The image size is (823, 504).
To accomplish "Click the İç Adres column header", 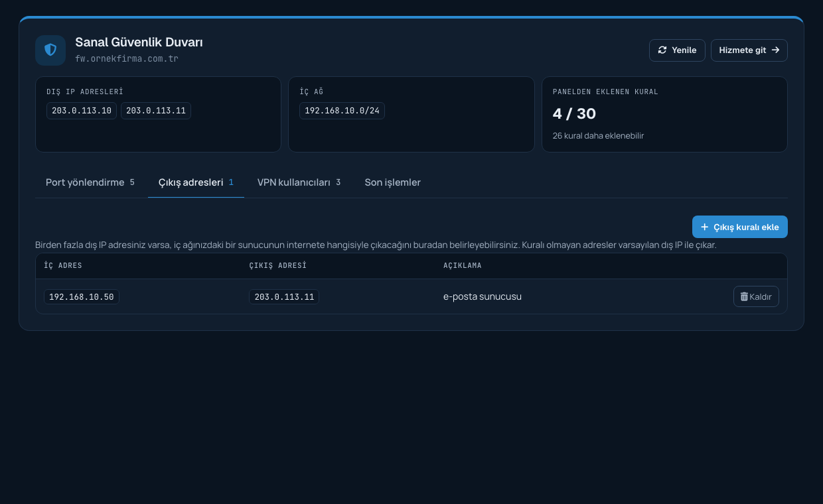I will coord(63,265).
